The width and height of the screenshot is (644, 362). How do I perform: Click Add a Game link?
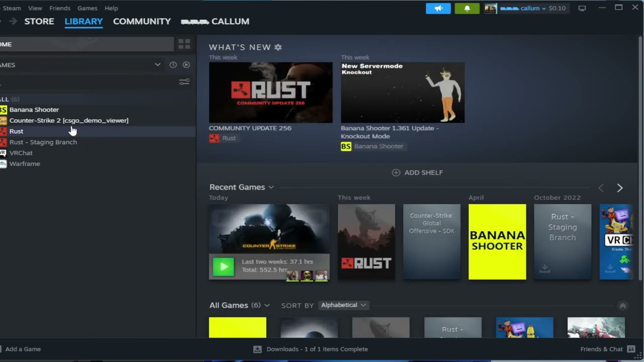(x=23, y=349)
